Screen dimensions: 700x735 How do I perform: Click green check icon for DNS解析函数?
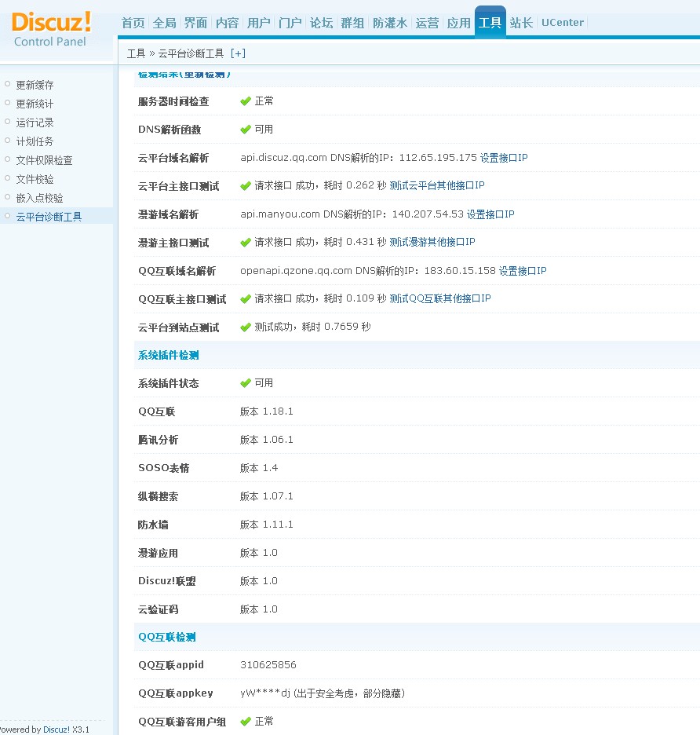click(246, 130)
